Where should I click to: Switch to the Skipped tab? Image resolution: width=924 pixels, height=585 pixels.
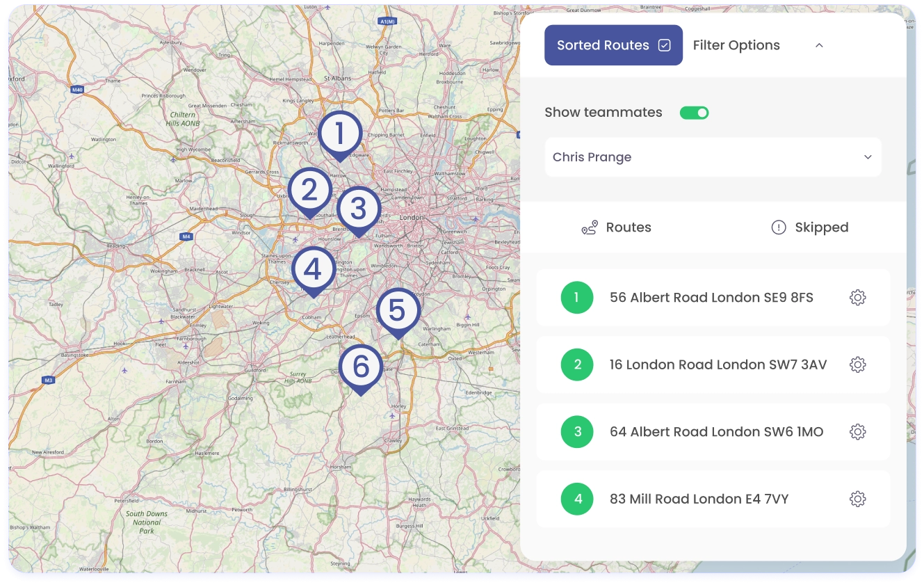(x=809, y=227)
